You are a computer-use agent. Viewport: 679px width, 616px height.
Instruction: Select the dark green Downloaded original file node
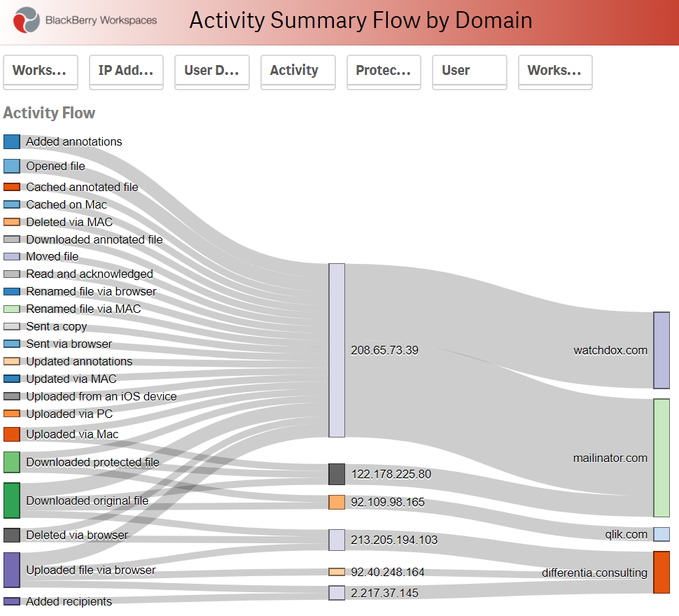(12, 500)
